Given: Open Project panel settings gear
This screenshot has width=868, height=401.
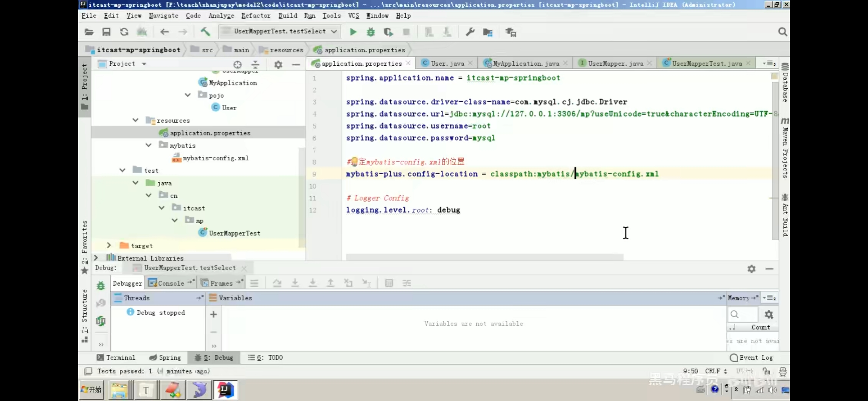Looking at the screenshot, I should [x=278, y=64].
